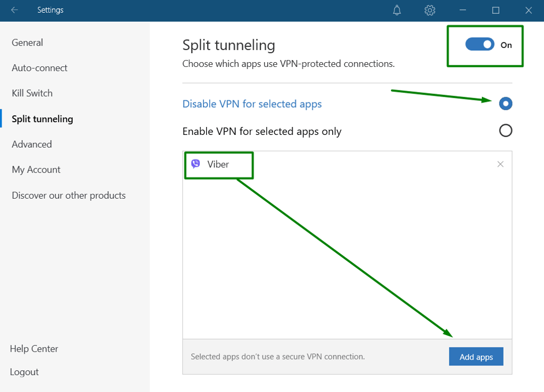
Task: Open the settings gear icon
Action: (430, 11)
